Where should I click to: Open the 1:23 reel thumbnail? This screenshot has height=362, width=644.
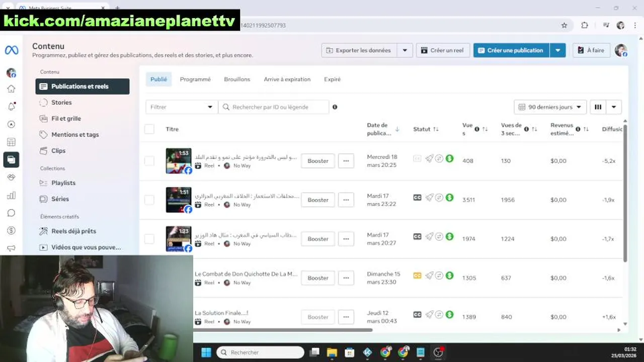(x=179, y=239)
